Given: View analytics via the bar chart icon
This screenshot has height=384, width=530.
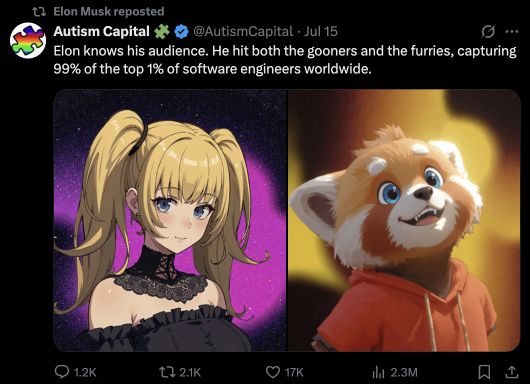Looking at the screenshot, I should point(379,373).
